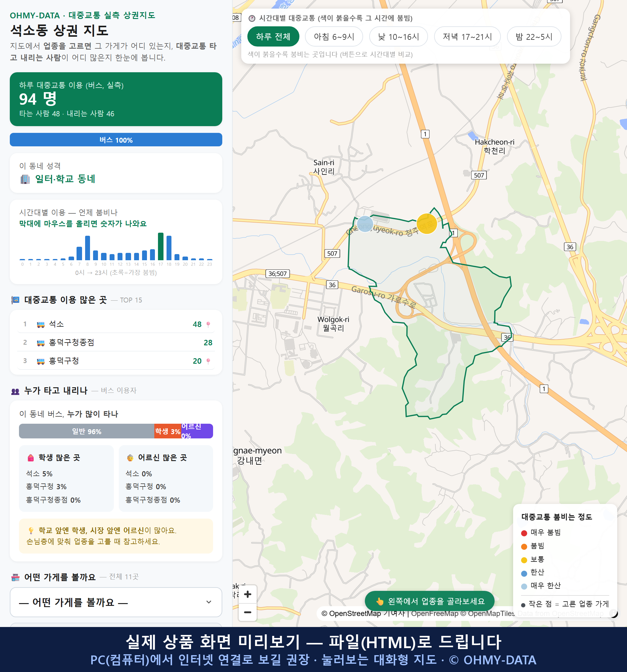Switch to 아침 6~9시 time filter
627x672 pixels.
pos(334,36)
